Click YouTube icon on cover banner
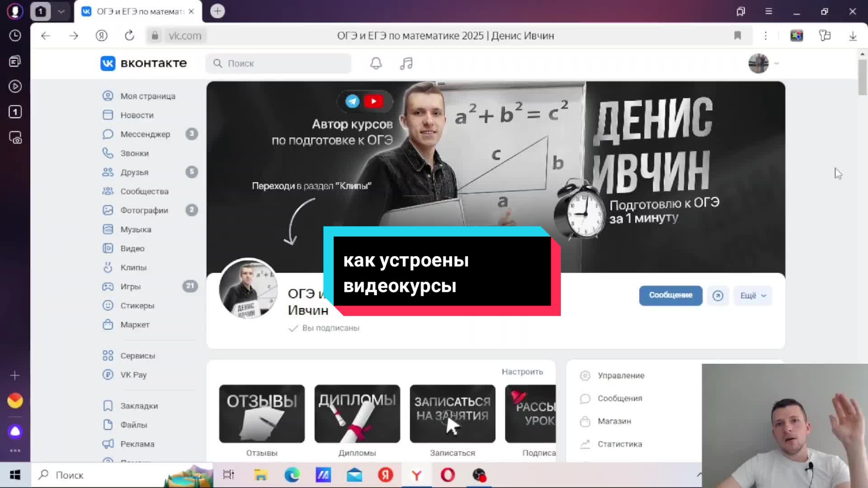The image size is (868, 488). (x=373, y=101)
